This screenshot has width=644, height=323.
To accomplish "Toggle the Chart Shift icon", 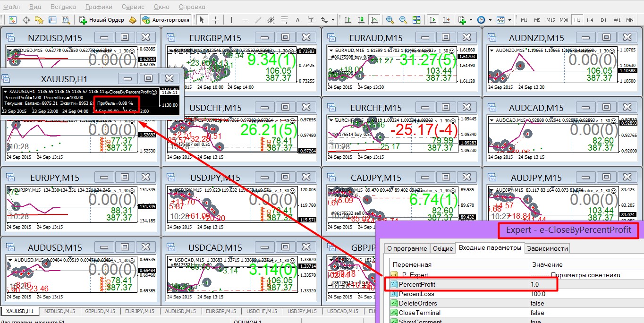I will point(445,20).
